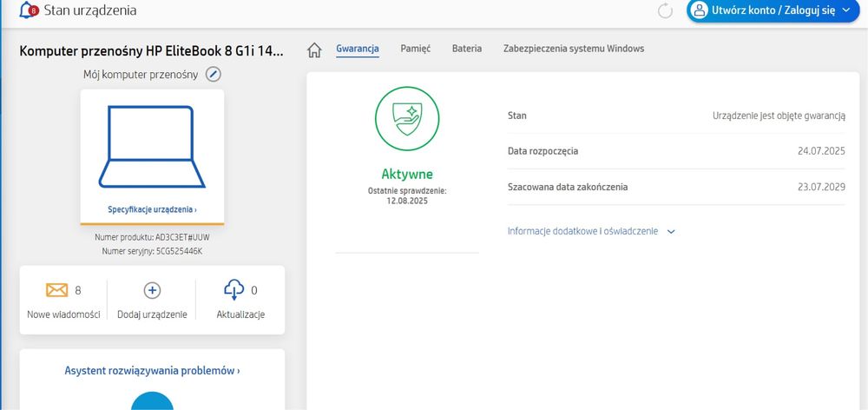The image size is (868, 410).
Task: Click the plus add device icon
Action: [x=152, y=290]
